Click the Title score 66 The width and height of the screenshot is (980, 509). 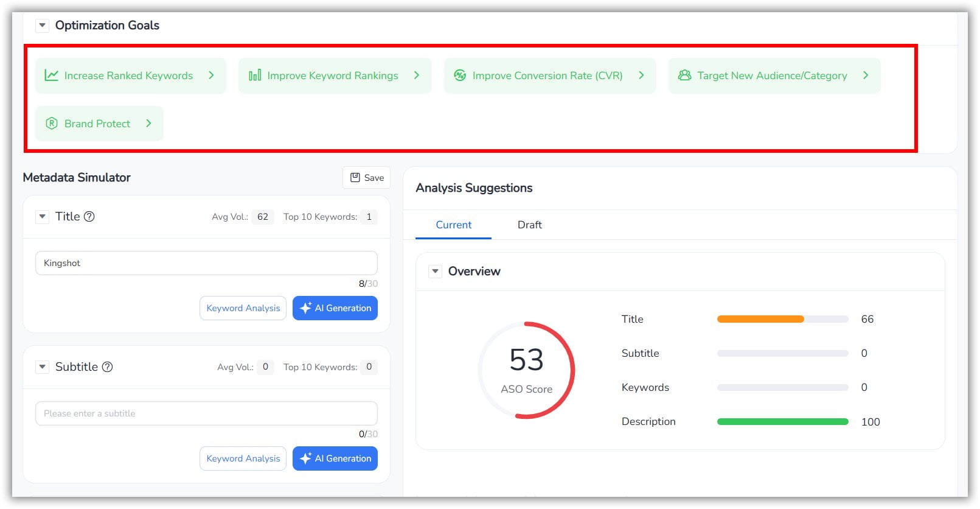[867, 319]
